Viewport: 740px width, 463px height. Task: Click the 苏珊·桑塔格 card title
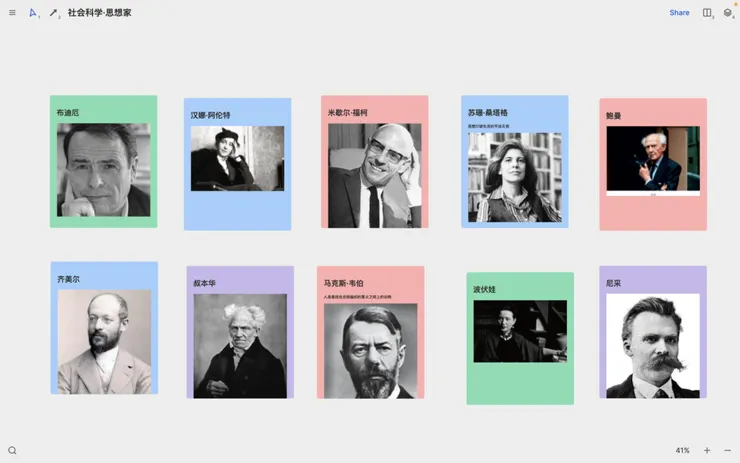pos(488,113)
